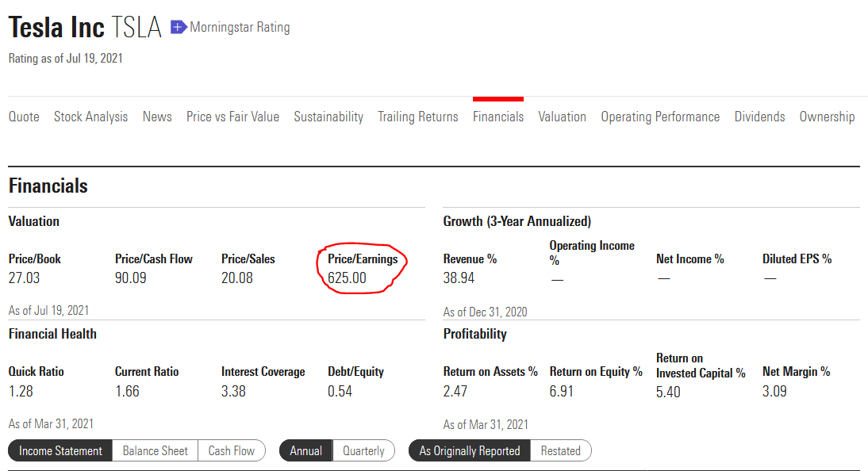Click the Price/Sales value 20.08

point(237,278)
